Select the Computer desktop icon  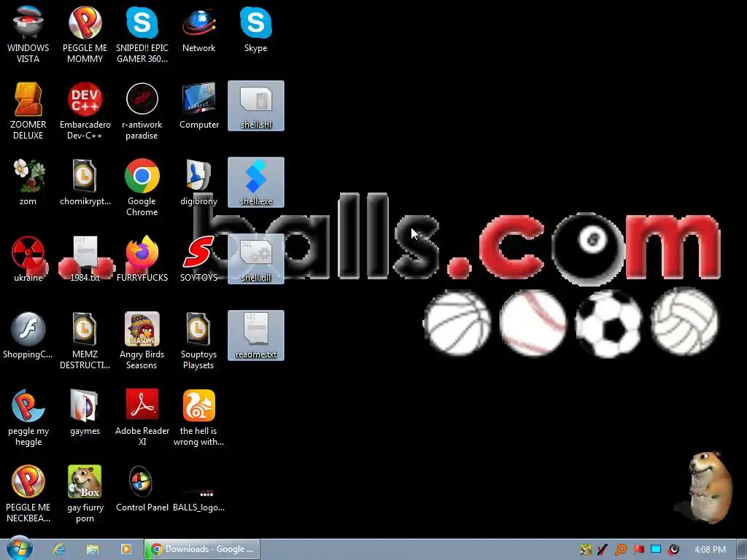(x=198, y=106)
